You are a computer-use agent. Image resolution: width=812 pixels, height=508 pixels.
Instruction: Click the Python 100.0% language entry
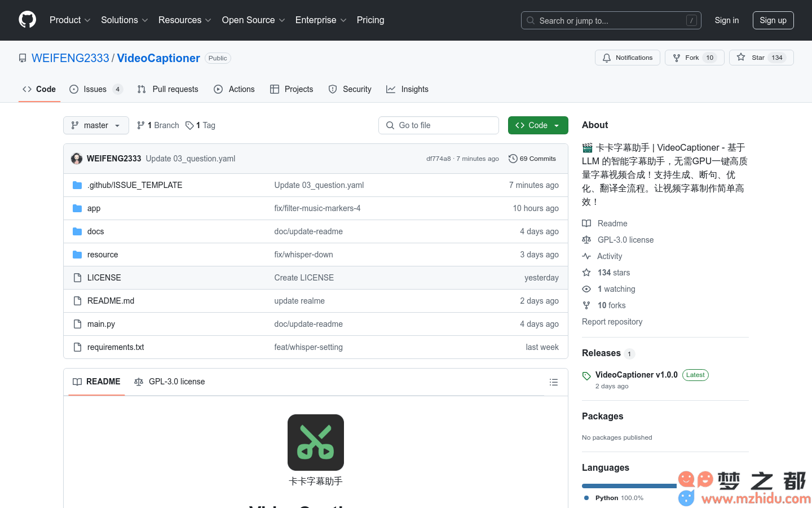click(x=614, y=498)
